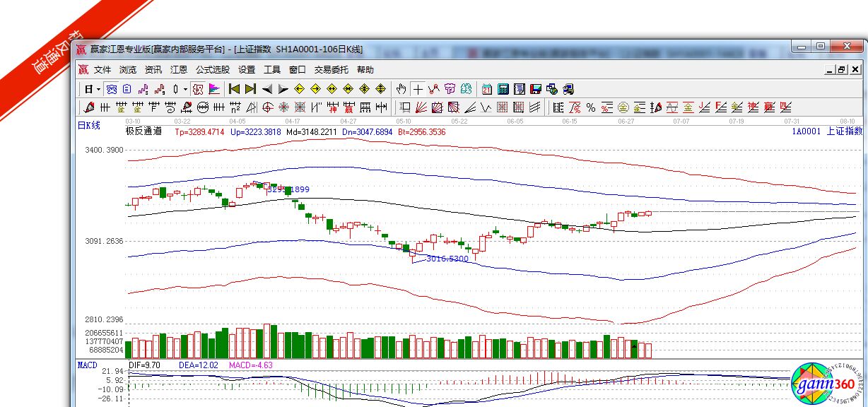Viewport: 868px width, 407px height.
Task: Open the 公式选股 menu
Action: point(213,70)
